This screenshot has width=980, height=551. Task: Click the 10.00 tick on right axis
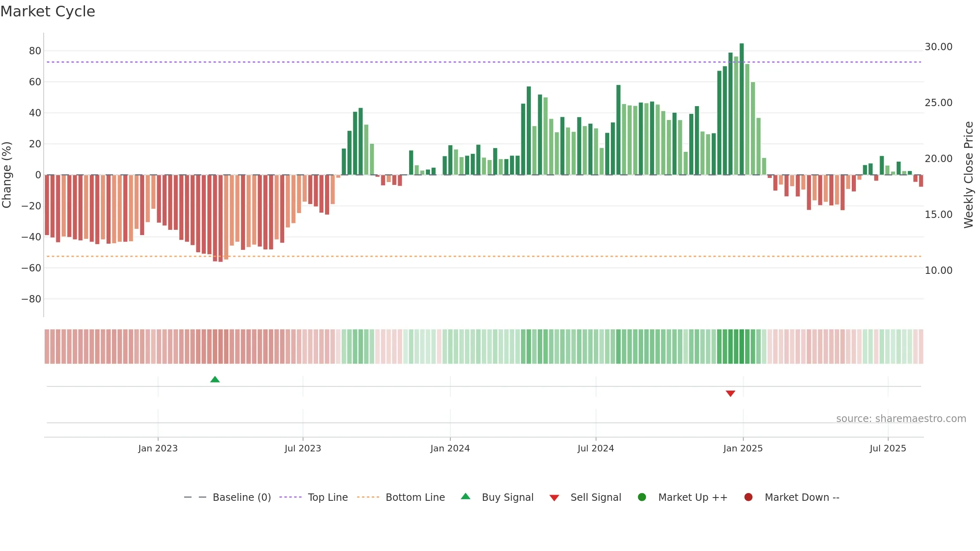[x=939, y=271]
